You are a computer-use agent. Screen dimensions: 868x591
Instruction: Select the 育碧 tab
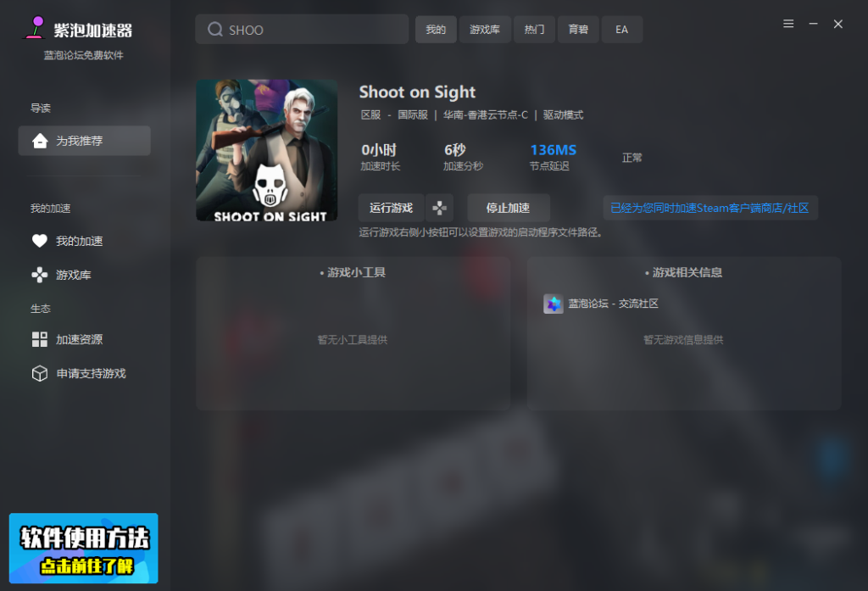[x=578, y=30]
